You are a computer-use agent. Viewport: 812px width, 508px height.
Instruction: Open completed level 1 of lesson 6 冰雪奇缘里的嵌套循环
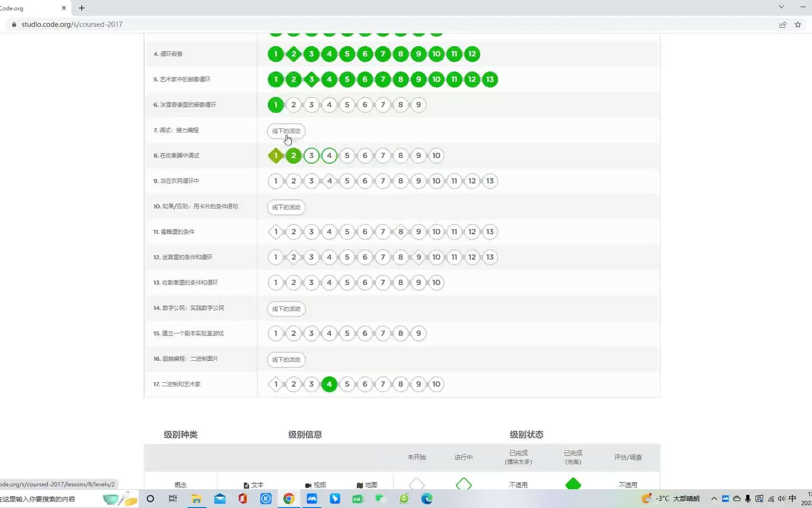click(x=276, y=105)
